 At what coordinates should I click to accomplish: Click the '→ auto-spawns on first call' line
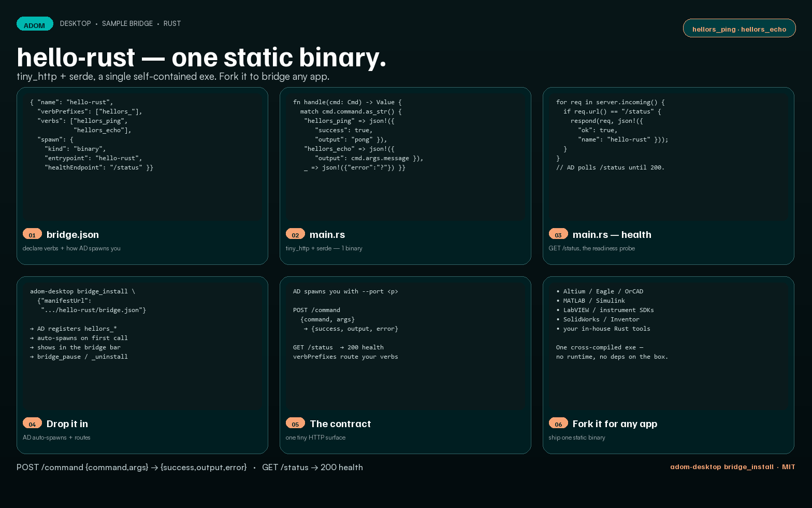[x=79, y=338]
